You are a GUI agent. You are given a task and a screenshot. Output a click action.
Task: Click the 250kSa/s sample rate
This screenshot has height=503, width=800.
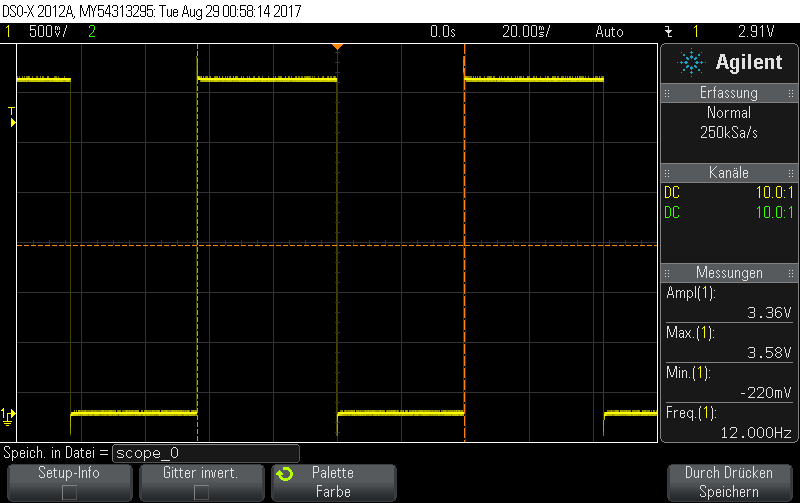pos(729,133)
